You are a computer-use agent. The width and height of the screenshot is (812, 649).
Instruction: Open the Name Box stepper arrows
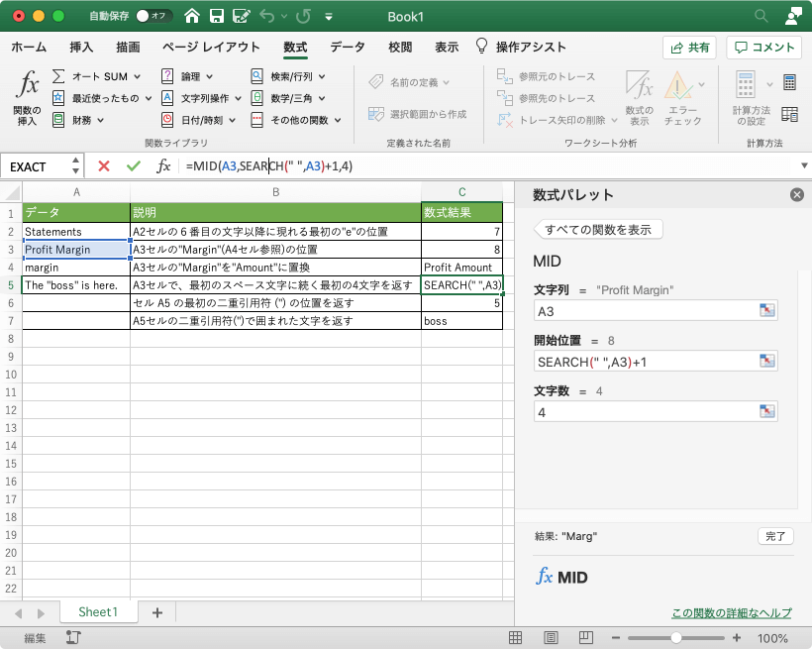coord(75,165)
